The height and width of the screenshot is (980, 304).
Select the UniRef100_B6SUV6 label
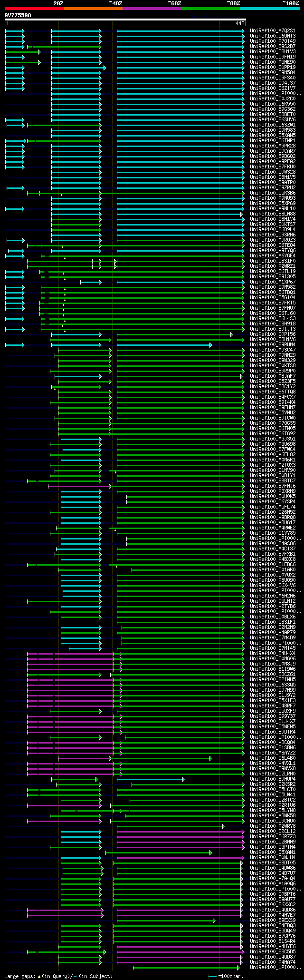273,119
